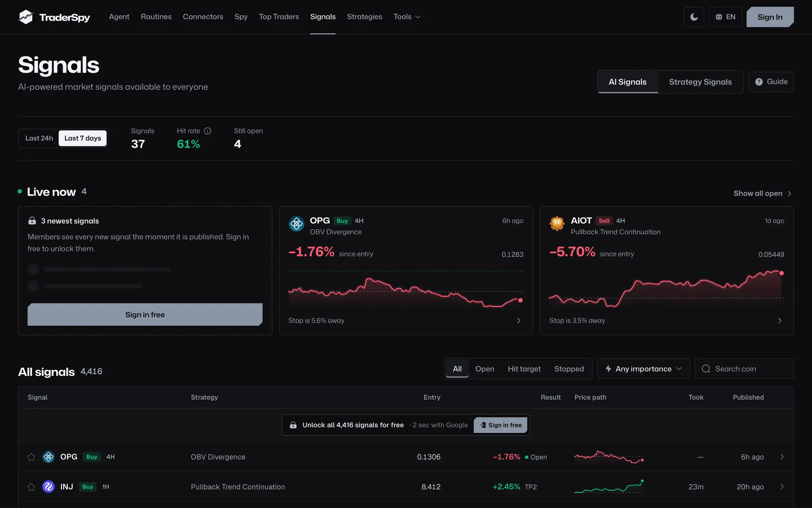Viewport: 812px width, 508px height.
Task: Select the AI Signals tab
Action: (x=628, y=82)
